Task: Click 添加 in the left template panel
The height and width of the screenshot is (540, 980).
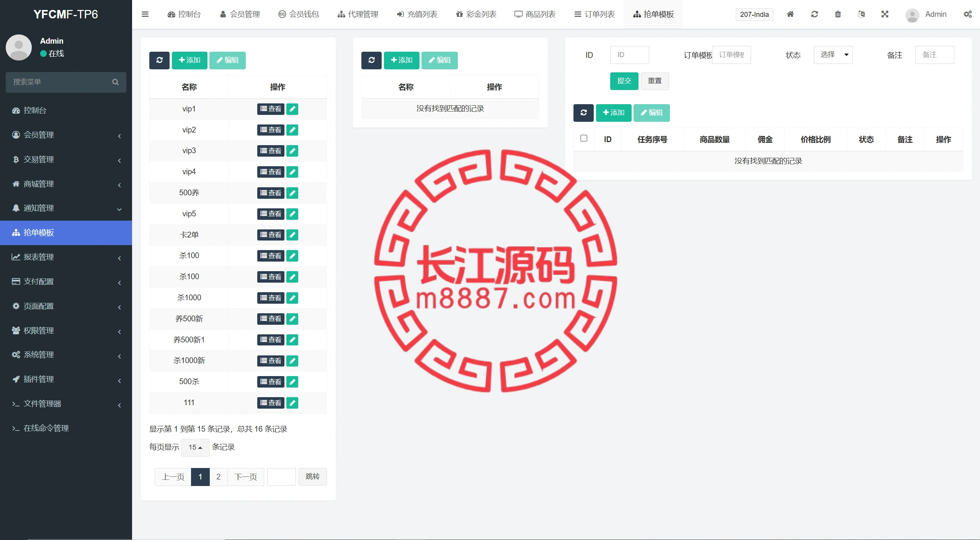Action: click(x=189, y=60)
